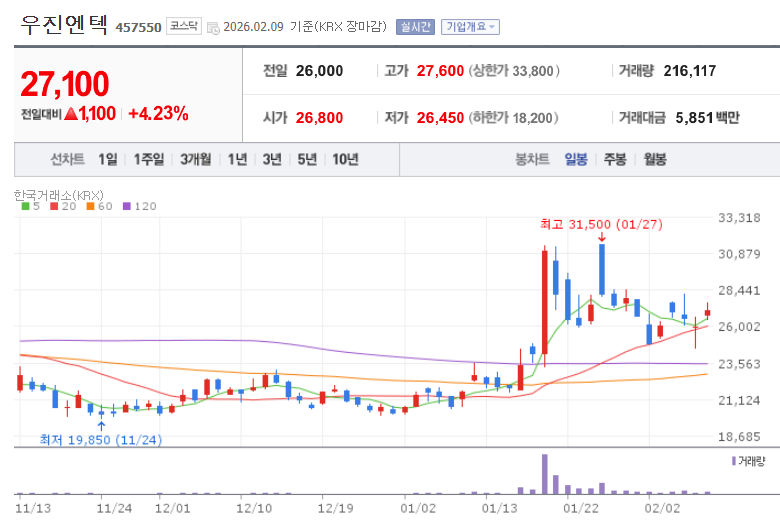
Task: Click the lower limit price 18,200
Action: click(533, 118)
